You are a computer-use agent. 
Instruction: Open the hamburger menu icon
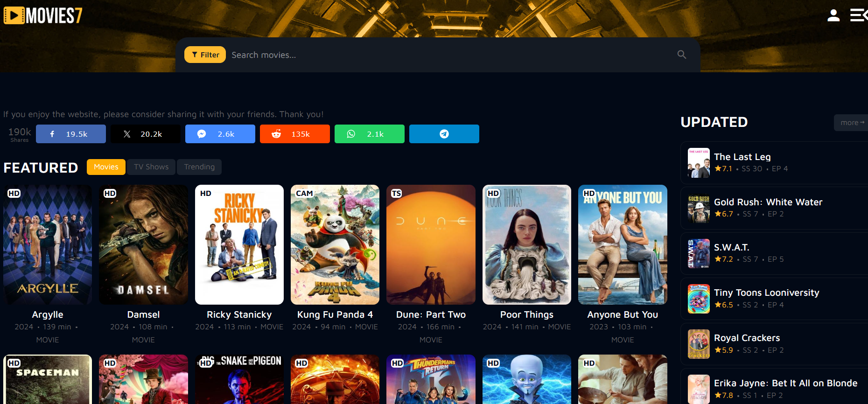(858, 15)
